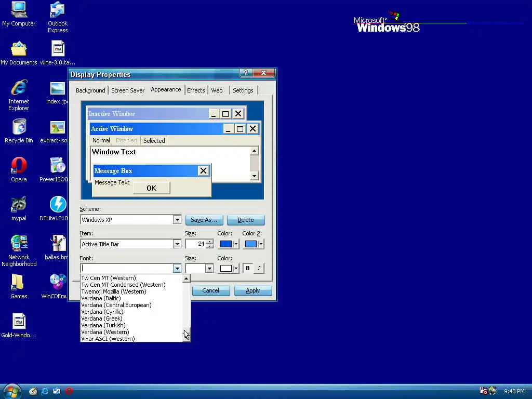The height and width of the screenshot is (399, 532).
Task: Click the font list scroll up arrow
Action: [x=187, y=278]
